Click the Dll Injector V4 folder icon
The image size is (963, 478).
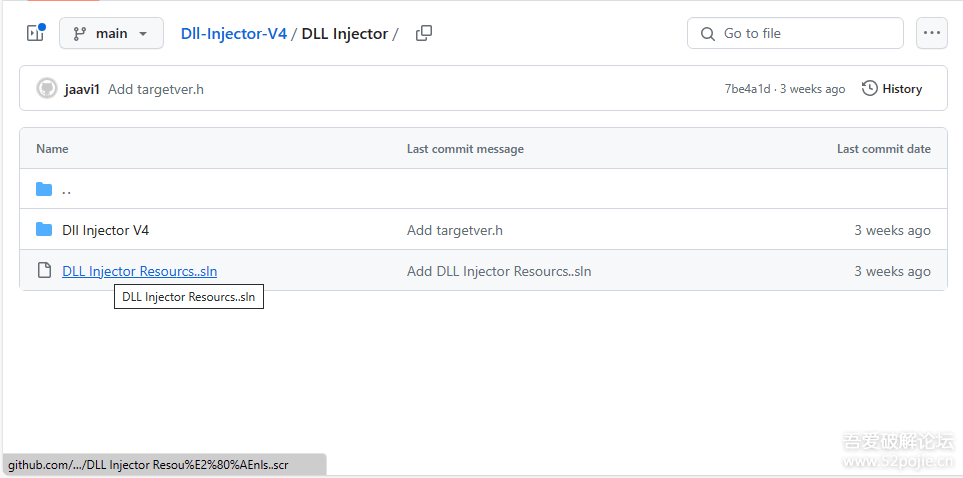click(x=44, y=230)
